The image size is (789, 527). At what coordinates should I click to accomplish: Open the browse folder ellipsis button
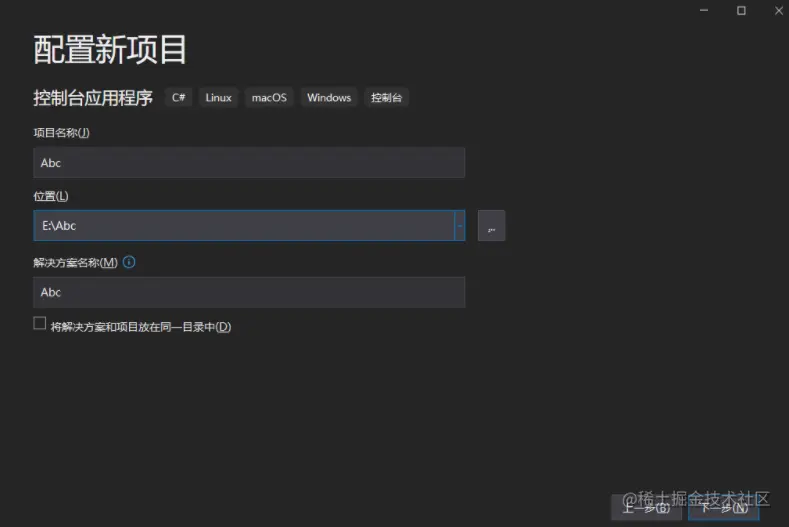(491, 225)
